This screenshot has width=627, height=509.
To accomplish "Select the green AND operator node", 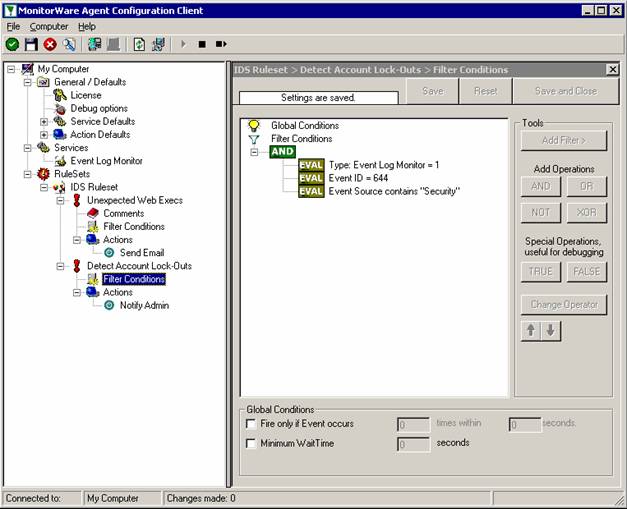I will point(282,152).
